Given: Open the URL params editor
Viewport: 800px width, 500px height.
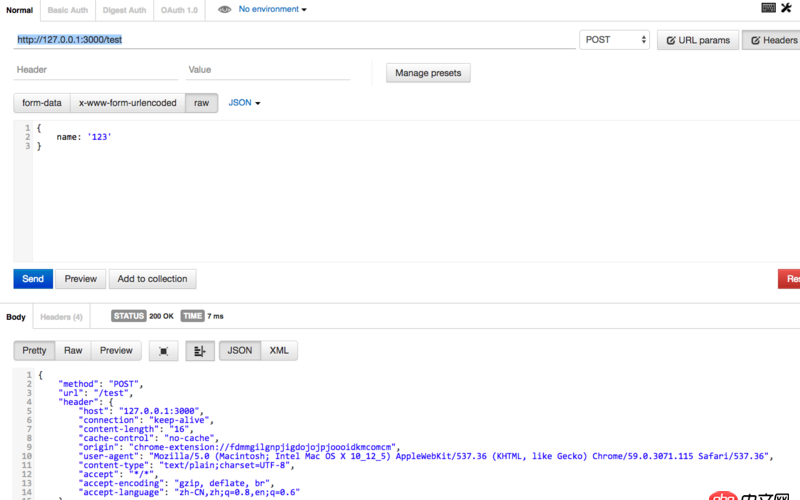Looking at the screenshot, I should click(697, 40).
